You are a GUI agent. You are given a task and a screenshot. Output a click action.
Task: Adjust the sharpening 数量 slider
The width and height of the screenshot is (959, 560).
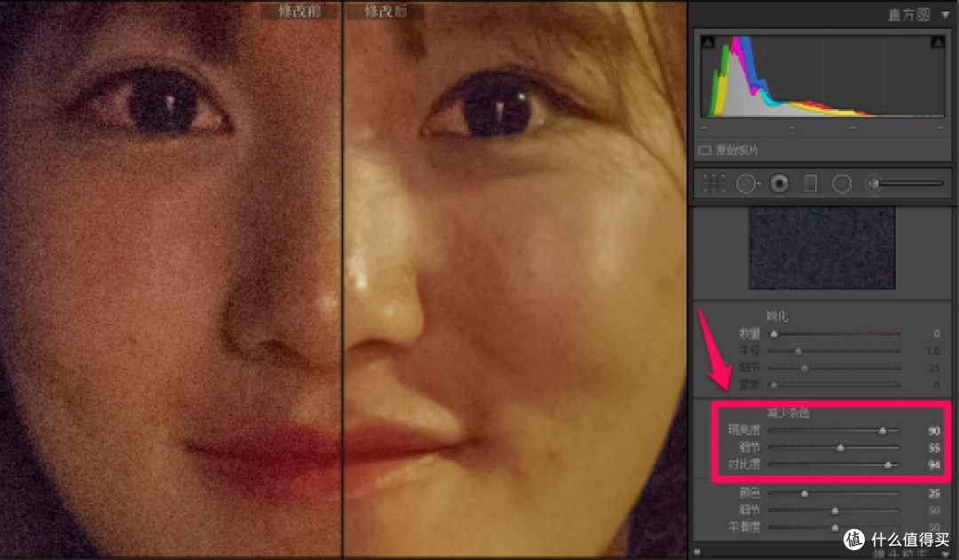[834, 334]
